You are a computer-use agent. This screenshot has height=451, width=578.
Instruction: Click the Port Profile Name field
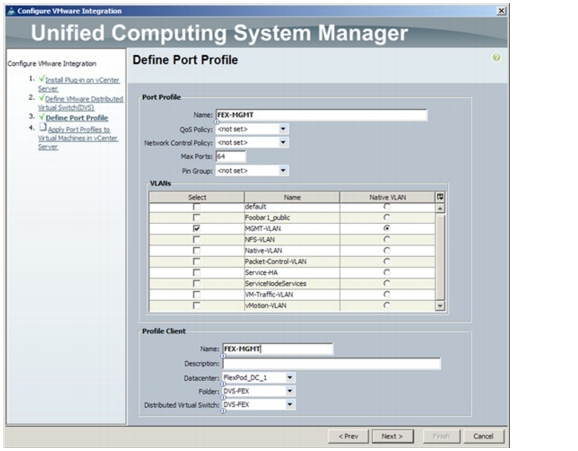click(321, 115)
